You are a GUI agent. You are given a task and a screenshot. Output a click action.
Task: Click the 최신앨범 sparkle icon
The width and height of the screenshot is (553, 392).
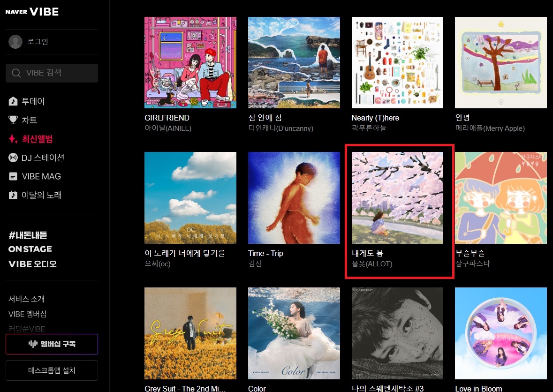(13, 139)
